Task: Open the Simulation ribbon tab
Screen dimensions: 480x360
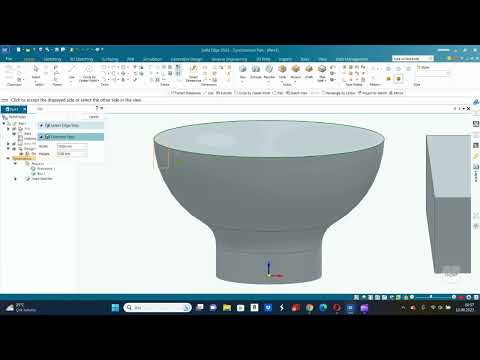Action: pos(152,59)
